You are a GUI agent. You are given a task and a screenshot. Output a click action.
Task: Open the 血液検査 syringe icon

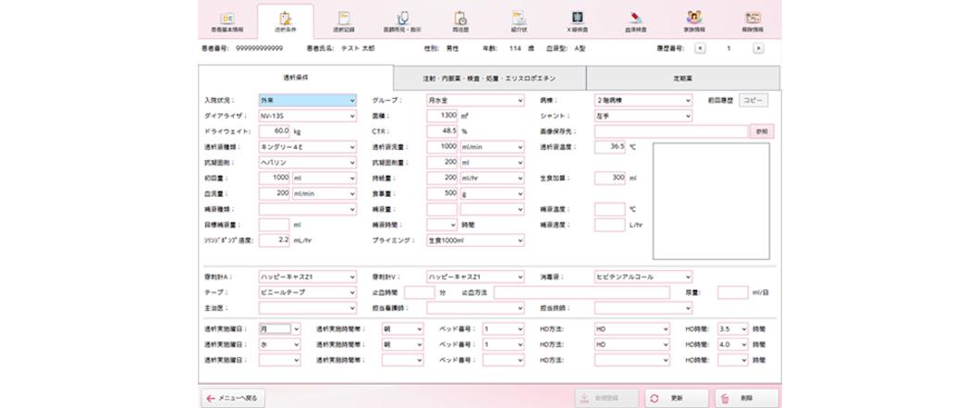coord(634,20)
